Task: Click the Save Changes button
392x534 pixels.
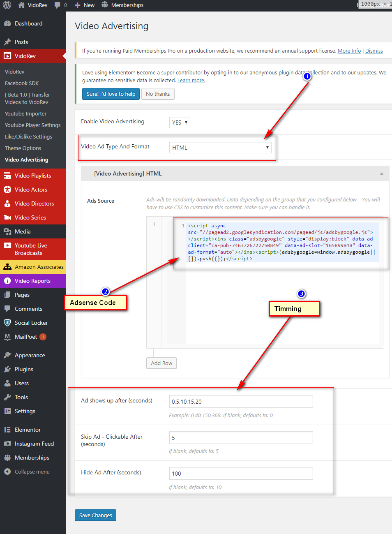Action: (x=95, y=515)
